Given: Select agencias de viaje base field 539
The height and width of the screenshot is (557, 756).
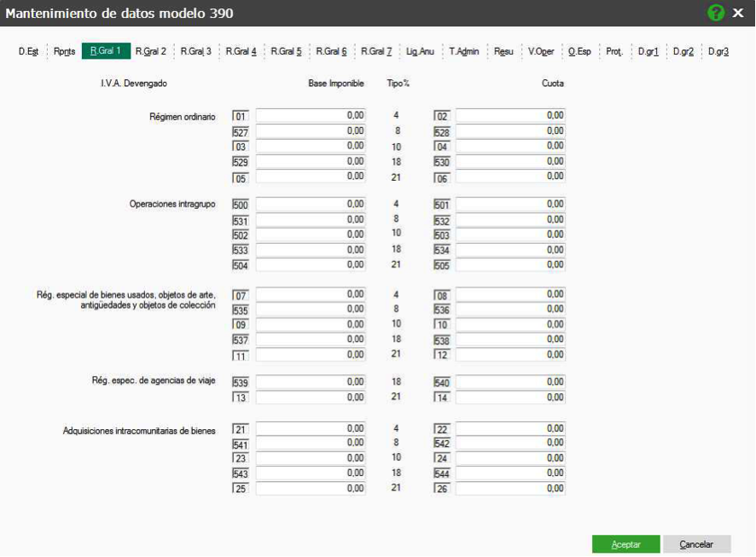Looking at the screenshot, I should tap(311, 381).
